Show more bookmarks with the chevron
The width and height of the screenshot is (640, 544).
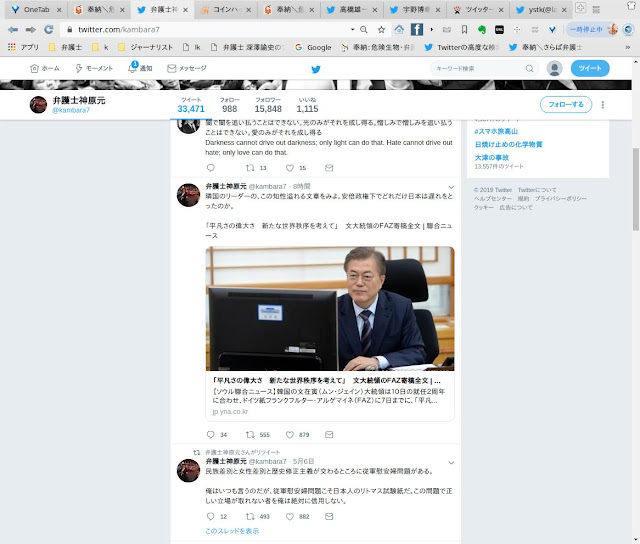(628, 47)
